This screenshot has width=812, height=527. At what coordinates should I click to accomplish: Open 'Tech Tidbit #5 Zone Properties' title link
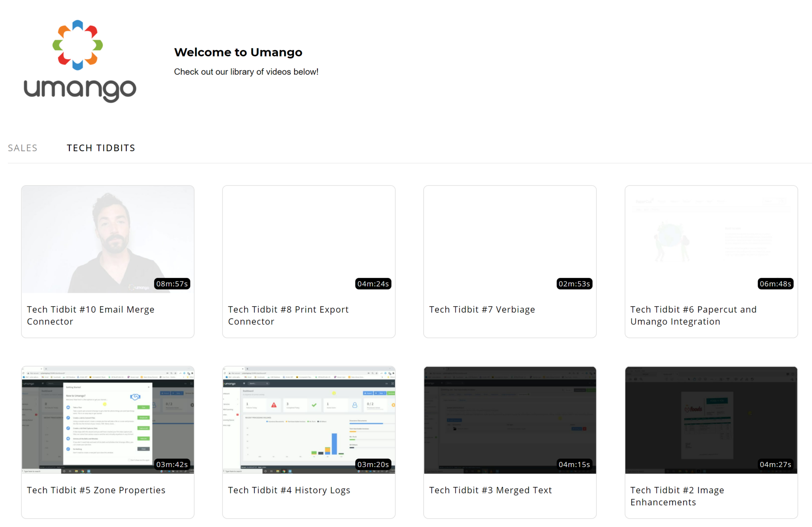coord(96,490)
